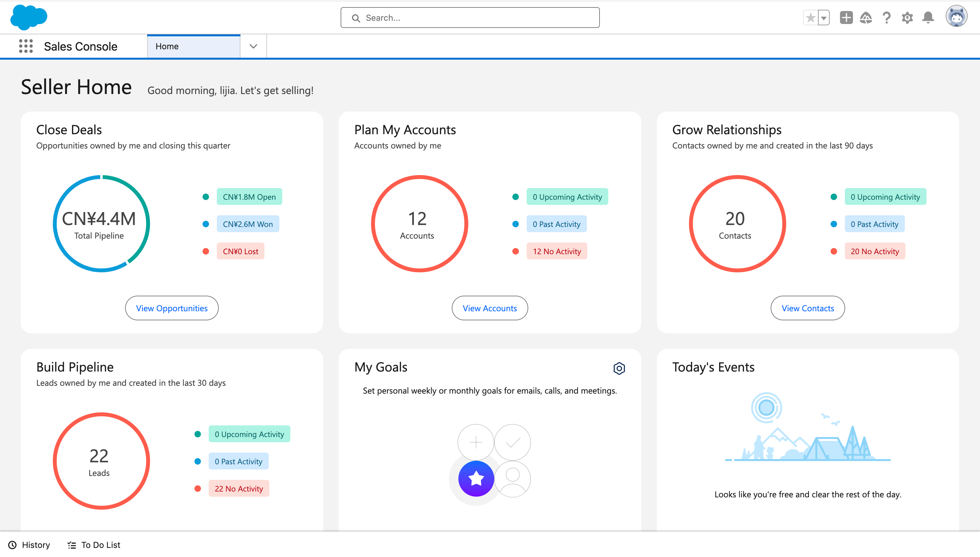This screenshot has width=980, height=557.
Task: Click the My Goals settings hex icon
Action: coord(619,368)
